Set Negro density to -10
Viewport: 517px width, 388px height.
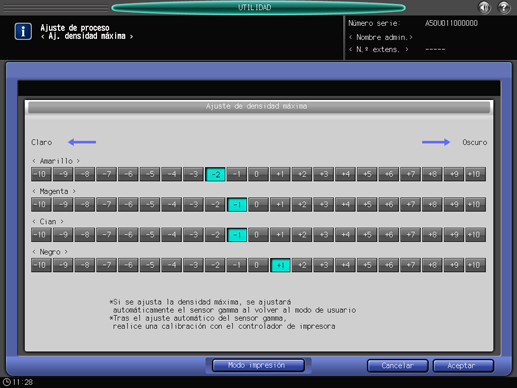coord(41,265)
